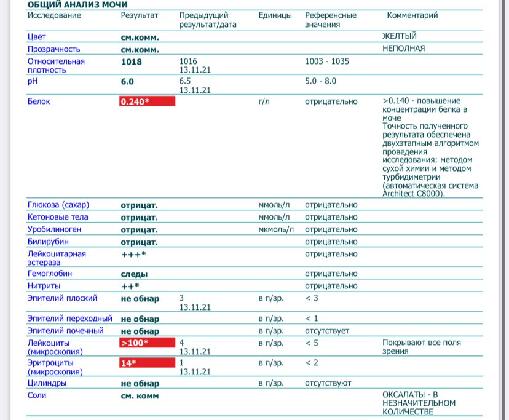Click the 'Глюкоза (сахар)' test name
Viewport: 509px width, 420px height.
click(58, 205)
